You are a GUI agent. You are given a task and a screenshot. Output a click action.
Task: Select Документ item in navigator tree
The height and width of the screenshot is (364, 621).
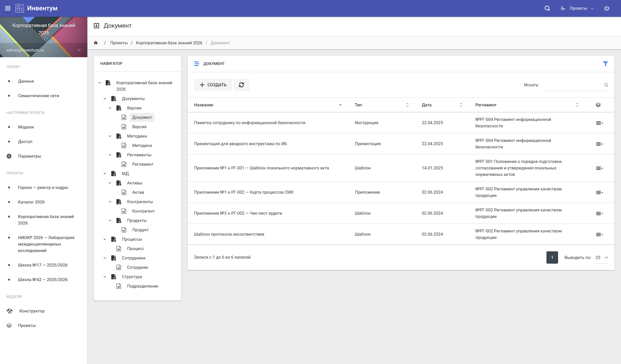tap(142, 117)
